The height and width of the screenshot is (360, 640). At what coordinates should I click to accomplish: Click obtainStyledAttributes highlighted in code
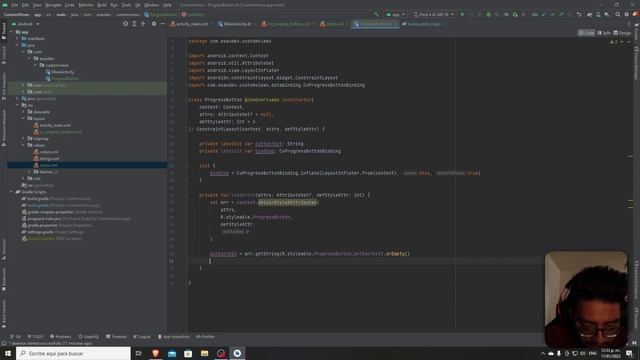(x=287, y=202)
